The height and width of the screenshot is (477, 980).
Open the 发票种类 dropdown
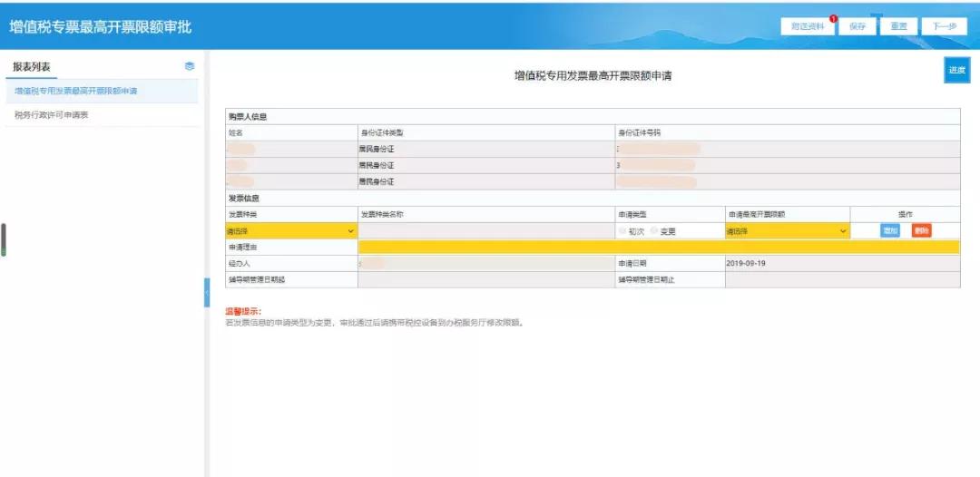click(x=291, y=231)
